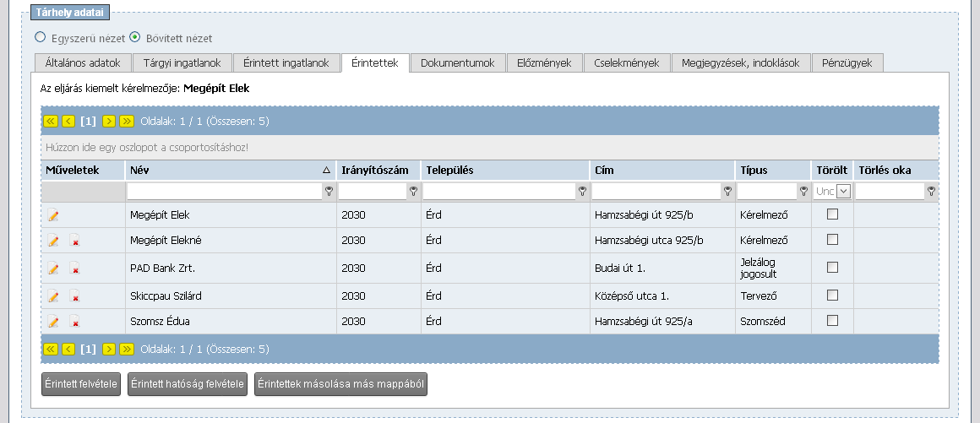The image size is (980, 423).
Task: Open filter menu for Törlés oka column
Action: (931, 191)
